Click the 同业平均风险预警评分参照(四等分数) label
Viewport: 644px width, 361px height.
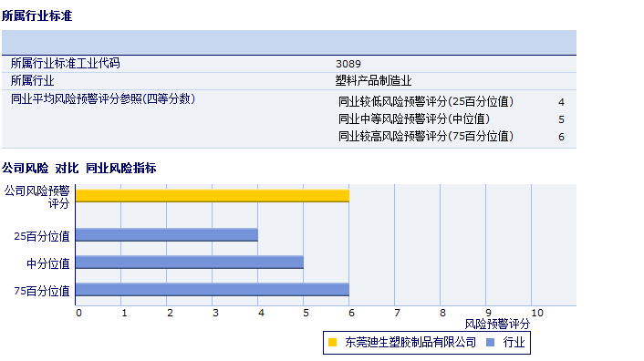point(103,98)
